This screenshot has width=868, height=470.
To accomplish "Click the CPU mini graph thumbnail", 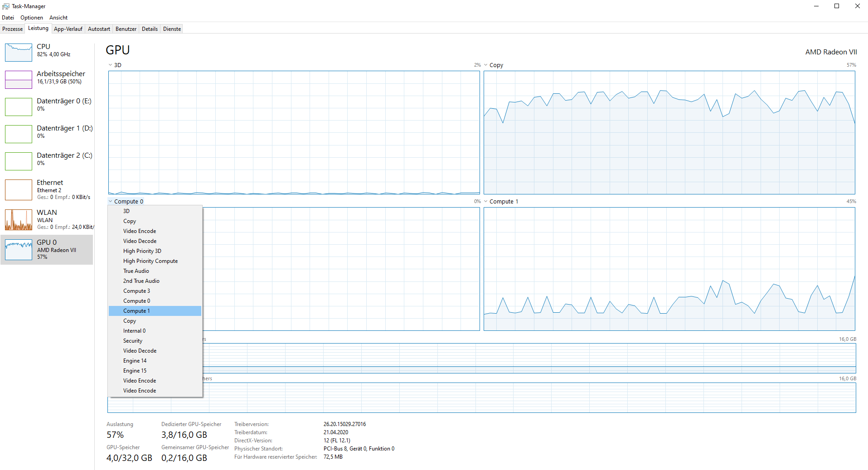I will coord(19,53).
